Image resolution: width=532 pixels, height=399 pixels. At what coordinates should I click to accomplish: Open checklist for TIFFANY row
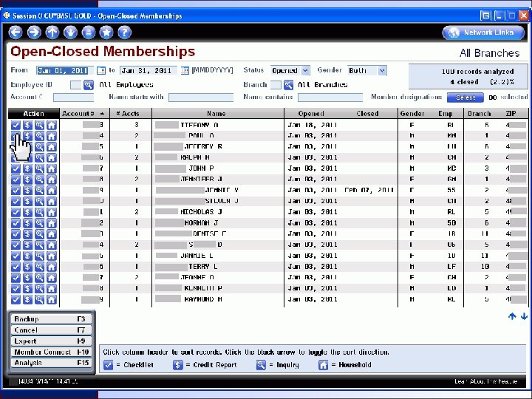pos(16,125)
